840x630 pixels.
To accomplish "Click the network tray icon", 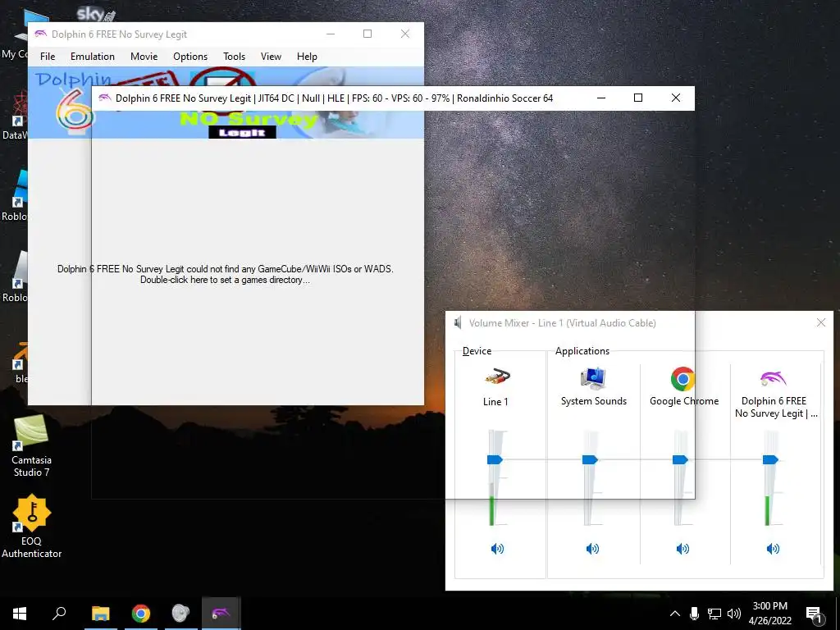I will pos(714,614).
